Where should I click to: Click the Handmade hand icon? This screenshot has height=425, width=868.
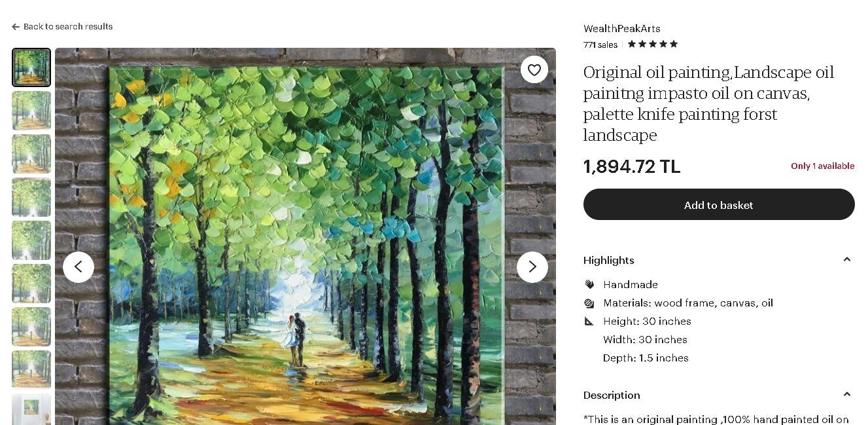point(589,284)
